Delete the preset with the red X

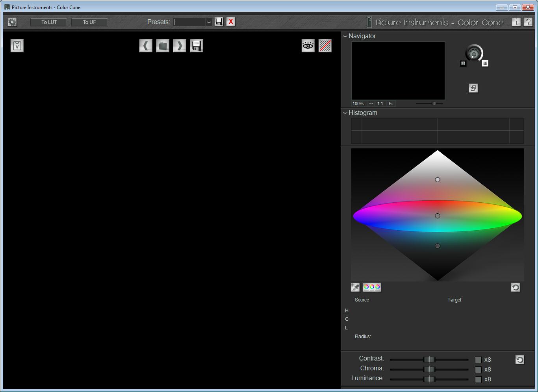coord(231,22)
